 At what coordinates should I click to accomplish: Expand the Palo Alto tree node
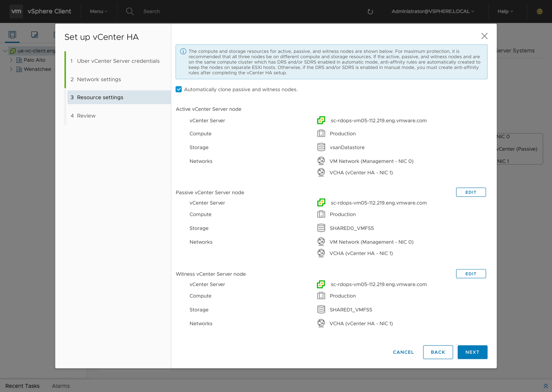point(11,60)
